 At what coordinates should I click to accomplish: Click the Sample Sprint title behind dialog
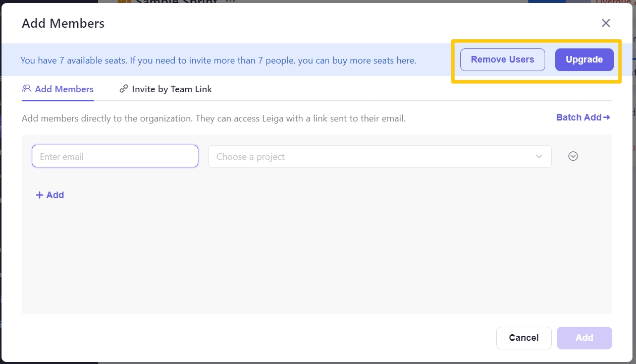(x=177, y=2)
